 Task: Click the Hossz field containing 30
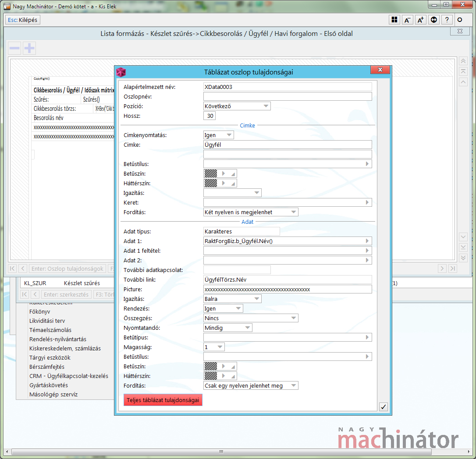(x=210, y=116)
